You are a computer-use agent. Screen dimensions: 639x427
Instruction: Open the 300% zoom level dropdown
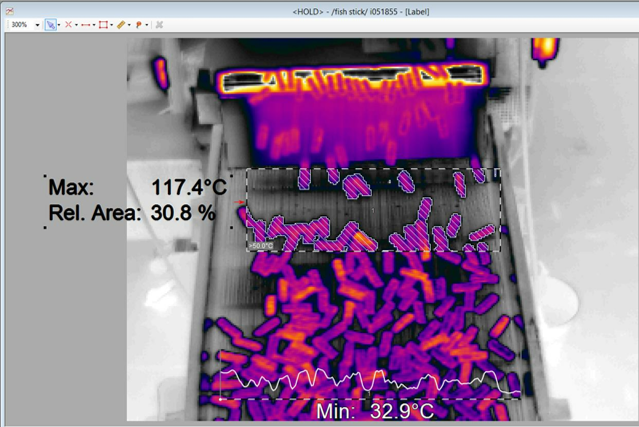click(35, 24)
